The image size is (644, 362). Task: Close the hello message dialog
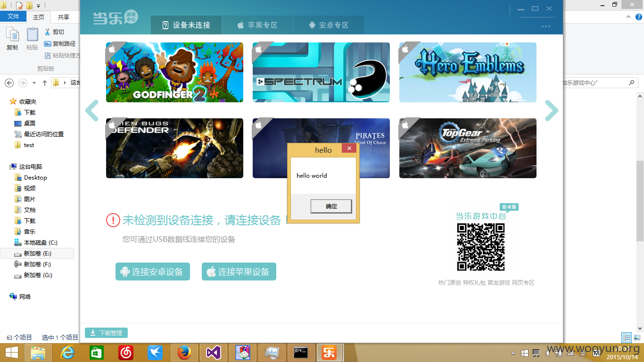(x=349, y=148)
